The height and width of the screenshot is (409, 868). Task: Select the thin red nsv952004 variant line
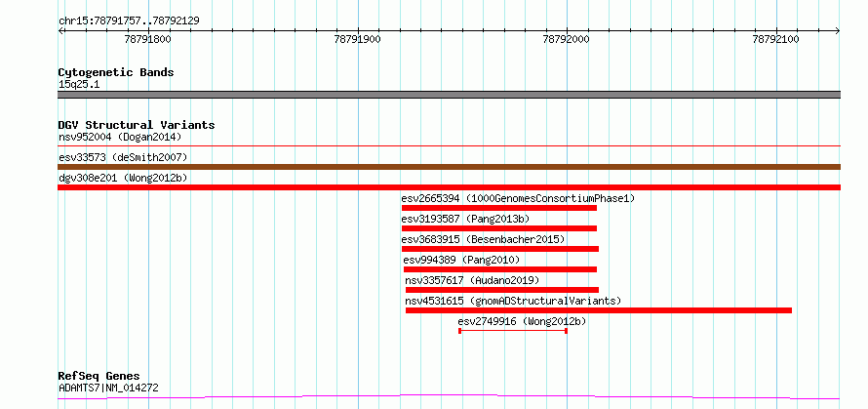pos(449,145)
